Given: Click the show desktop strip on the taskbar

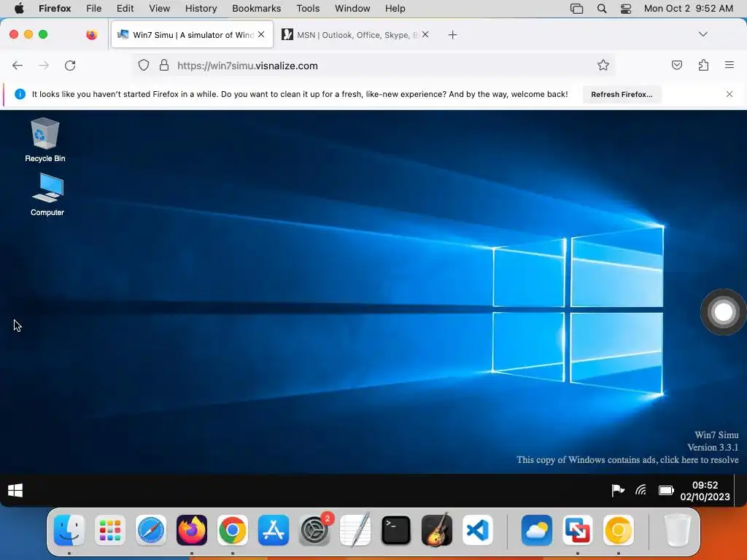Looking at the screenshot, I should 740,491.
